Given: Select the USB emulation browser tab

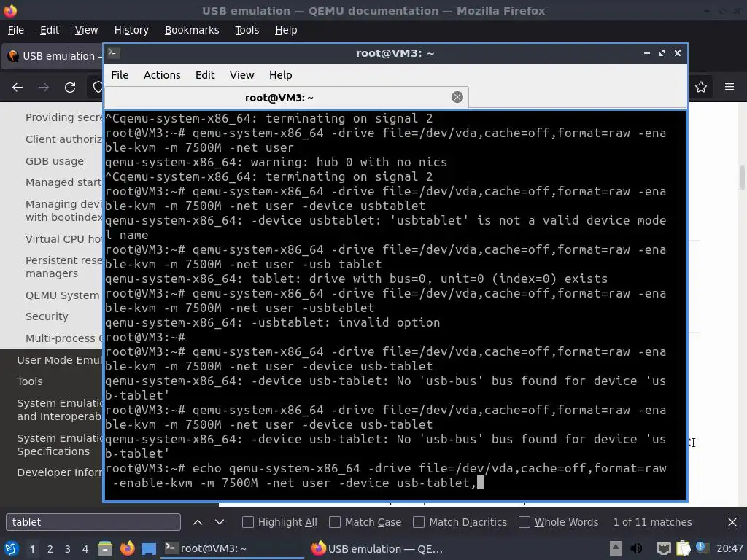Looking at the screenshot, I should pyautogui.click(x=53, y=56).
